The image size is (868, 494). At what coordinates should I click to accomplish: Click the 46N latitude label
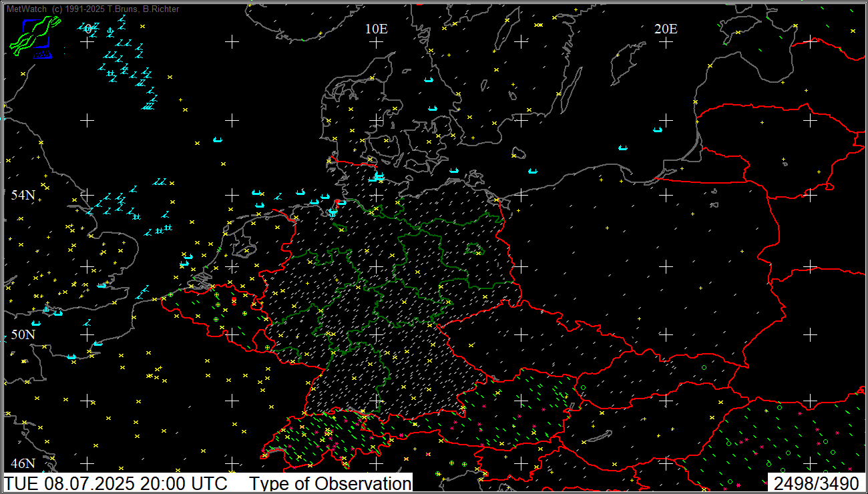click(23, 463)
